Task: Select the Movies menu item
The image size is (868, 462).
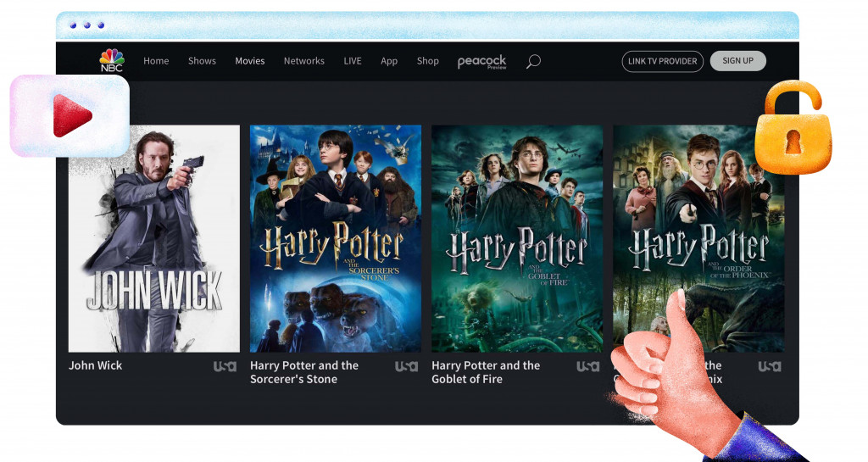Action: pos(250,61)
